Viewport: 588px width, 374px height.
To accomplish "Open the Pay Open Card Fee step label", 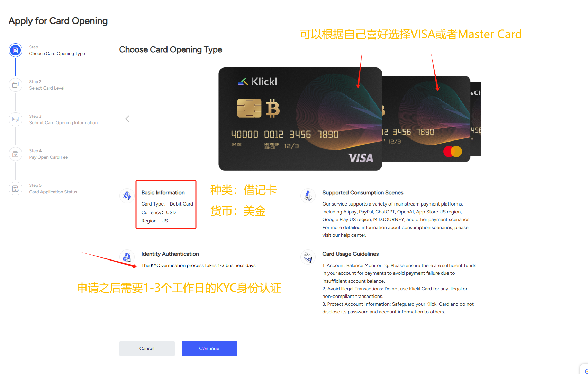I will [48, 157].
